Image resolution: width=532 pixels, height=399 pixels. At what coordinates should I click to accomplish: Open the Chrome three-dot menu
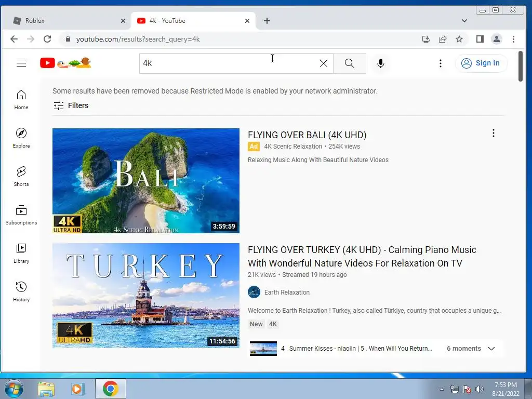[x=513, y=39]
